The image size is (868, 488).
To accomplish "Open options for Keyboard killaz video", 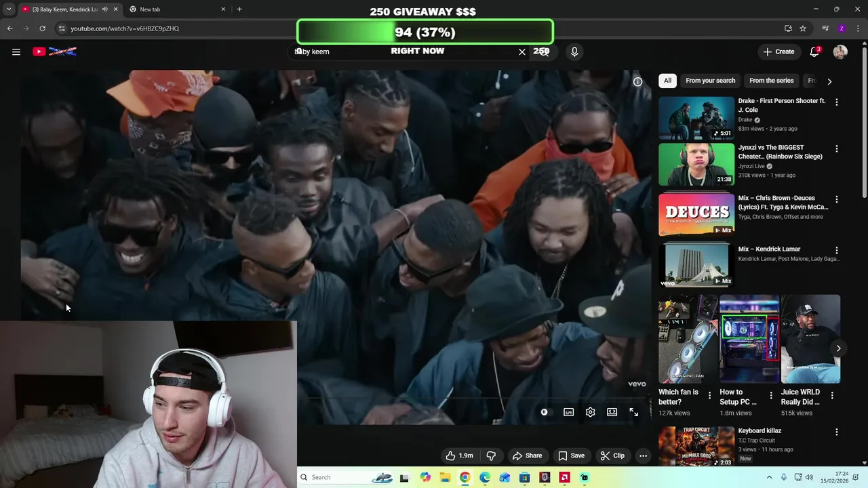I will pos(836,432).
